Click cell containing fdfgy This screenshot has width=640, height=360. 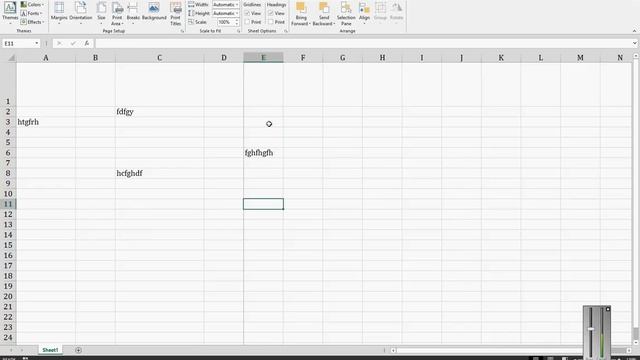[160, 112]
